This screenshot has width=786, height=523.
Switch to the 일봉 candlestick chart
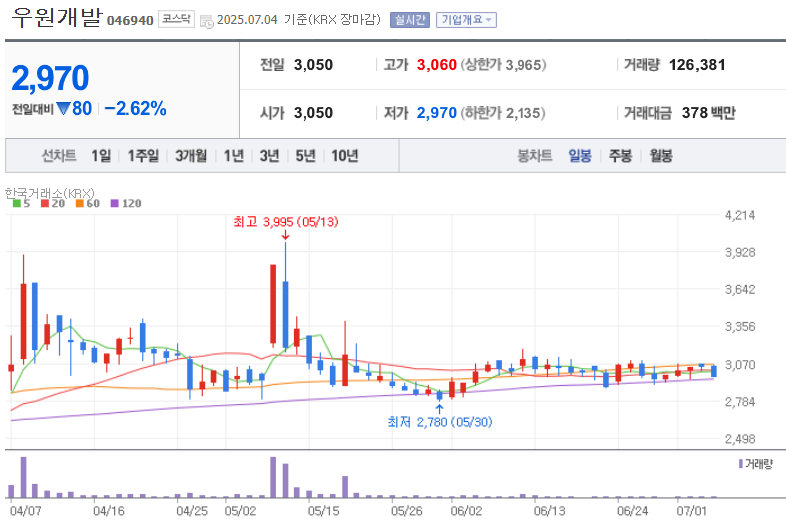tap(580, 156)
